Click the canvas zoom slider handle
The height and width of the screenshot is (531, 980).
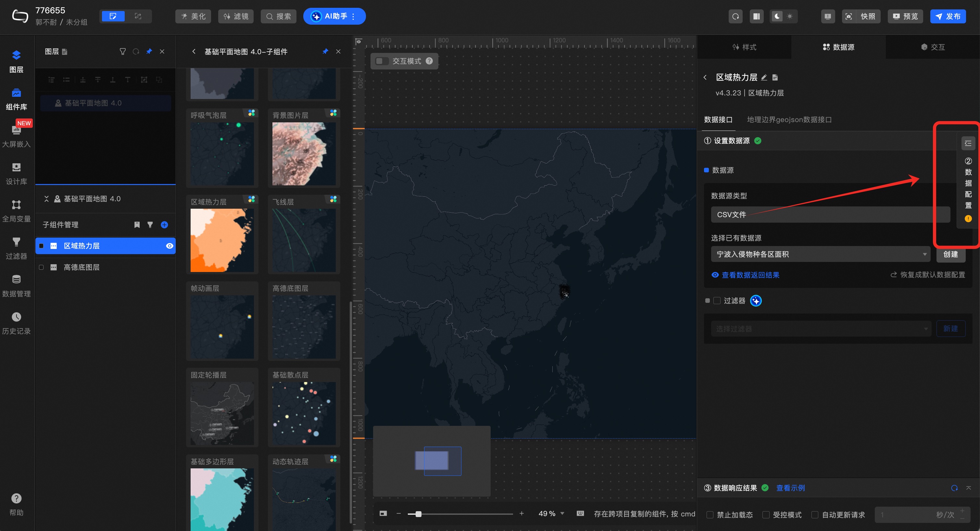[x=419, y=514]
